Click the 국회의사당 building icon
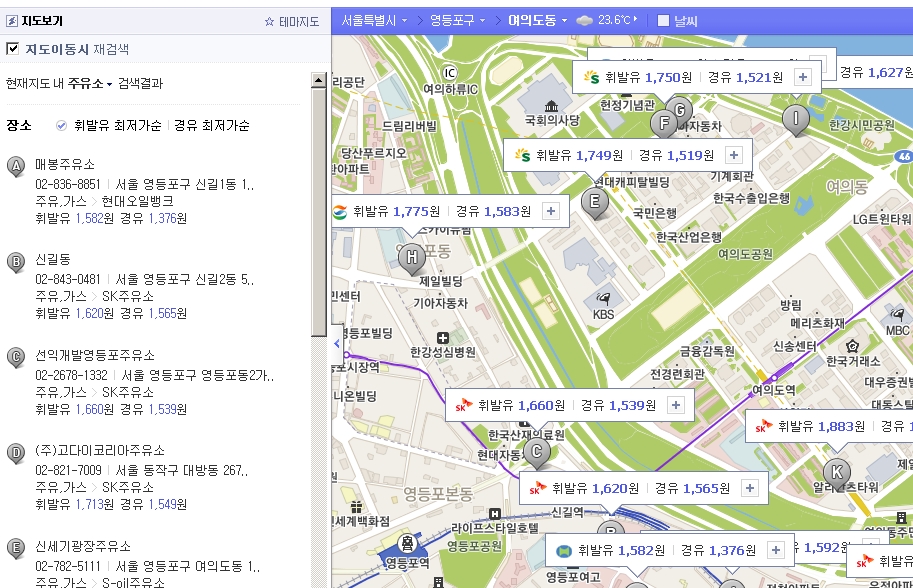913x588 pixels. (551, 106)
